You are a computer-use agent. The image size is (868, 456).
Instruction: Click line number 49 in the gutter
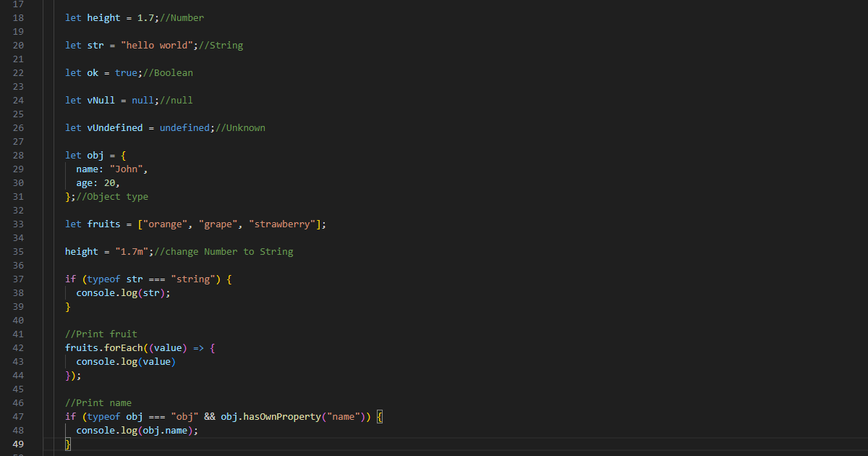18,444
